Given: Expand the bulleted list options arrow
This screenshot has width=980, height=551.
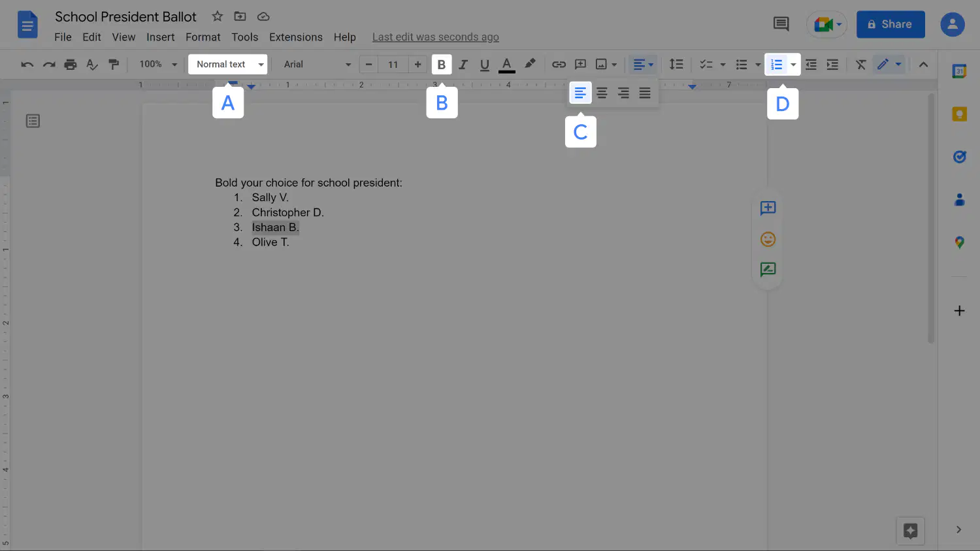Looking at the screenshot, I should pos(758,65).
